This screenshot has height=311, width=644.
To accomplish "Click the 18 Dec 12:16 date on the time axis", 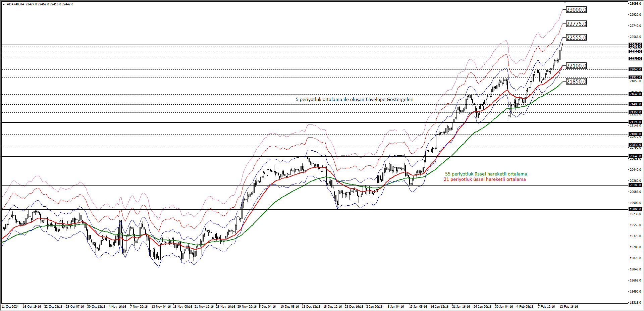I will [333, 307].
